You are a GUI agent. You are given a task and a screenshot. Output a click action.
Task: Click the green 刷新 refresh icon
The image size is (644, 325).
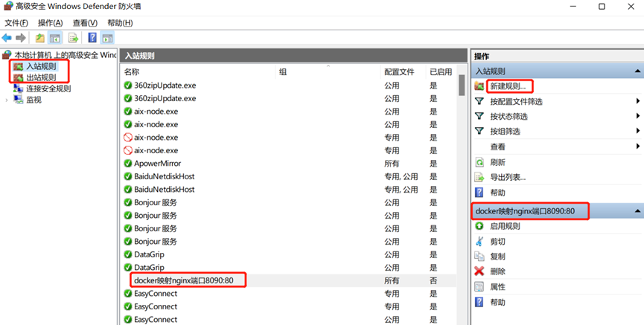(479, 162)
